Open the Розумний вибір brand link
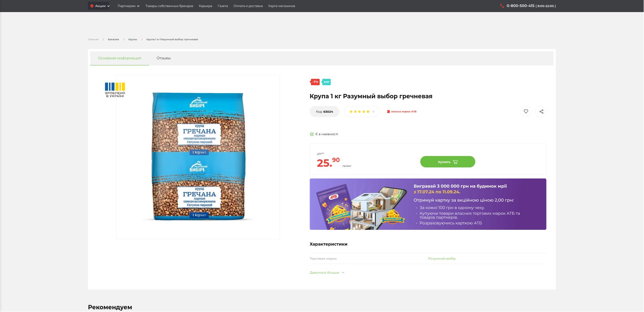Screen dimensions: 644x312 (x=442, y=258)
